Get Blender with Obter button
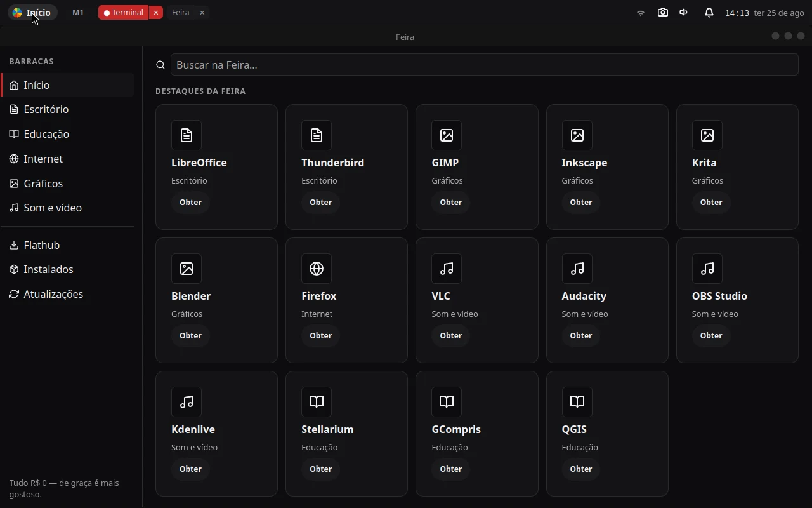This screenshot has height=508, width=812. pos(190,336)
